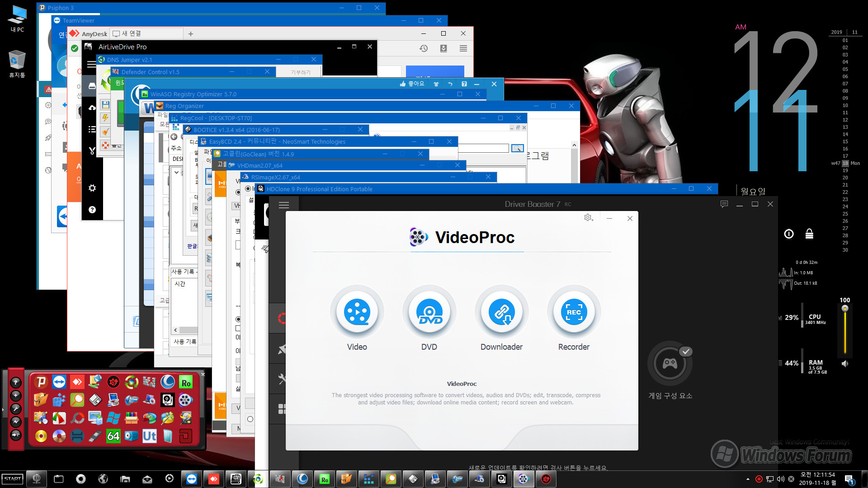Click the Like thumbs-up button in the blue title bar
The height and width of the screenshot is (488, 868).
click(412, 84)
